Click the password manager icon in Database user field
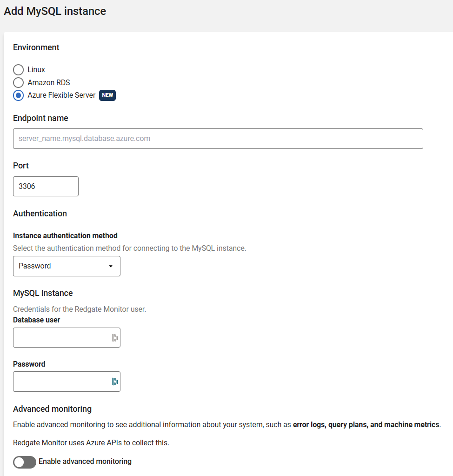Image resolution: width=453 pixels, height=476 pixels. 114,338
